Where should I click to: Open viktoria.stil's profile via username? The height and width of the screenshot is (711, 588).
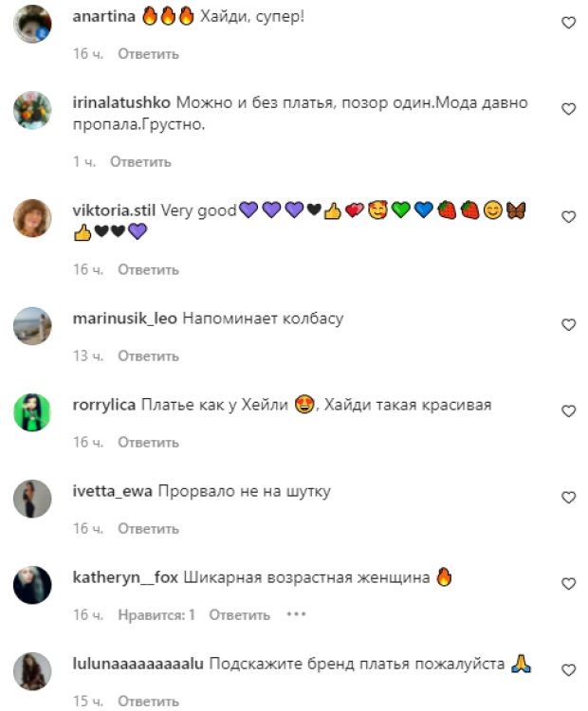point(114,210)
